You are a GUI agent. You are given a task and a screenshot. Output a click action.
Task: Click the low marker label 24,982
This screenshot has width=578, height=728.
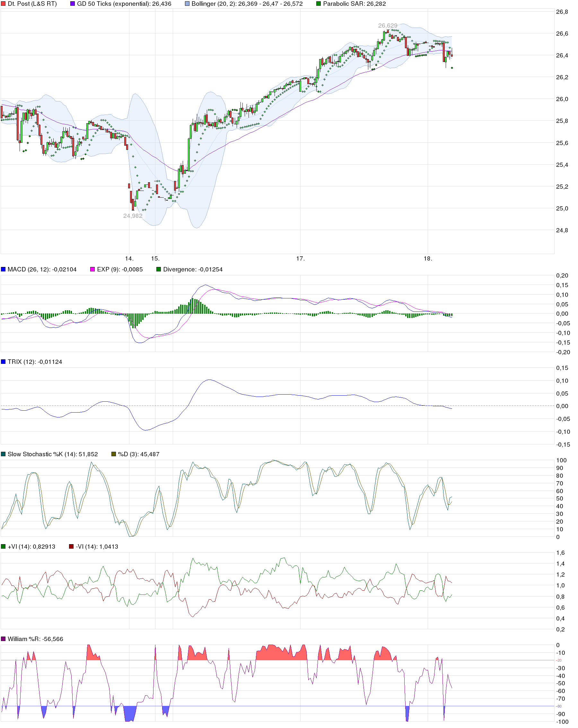tap(133, 216)
